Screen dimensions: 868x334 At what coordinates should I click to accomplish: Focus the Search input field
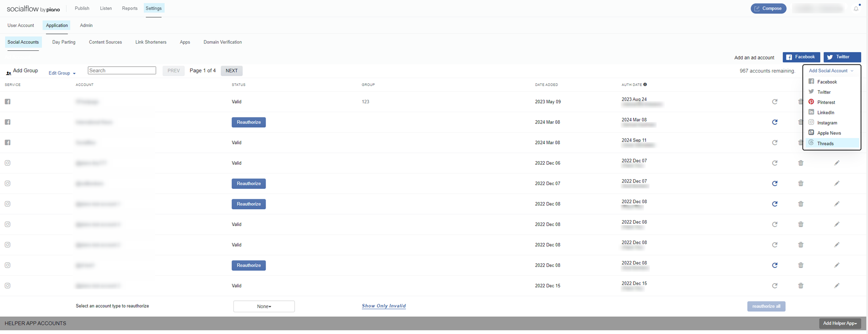pos(122,70)
